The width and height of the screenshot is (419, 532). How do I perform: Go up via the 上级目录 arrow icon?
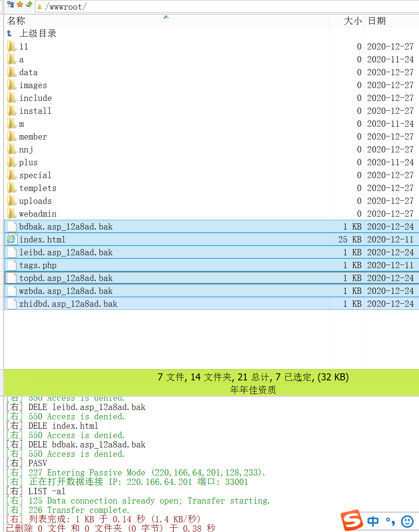coord(10,34)
